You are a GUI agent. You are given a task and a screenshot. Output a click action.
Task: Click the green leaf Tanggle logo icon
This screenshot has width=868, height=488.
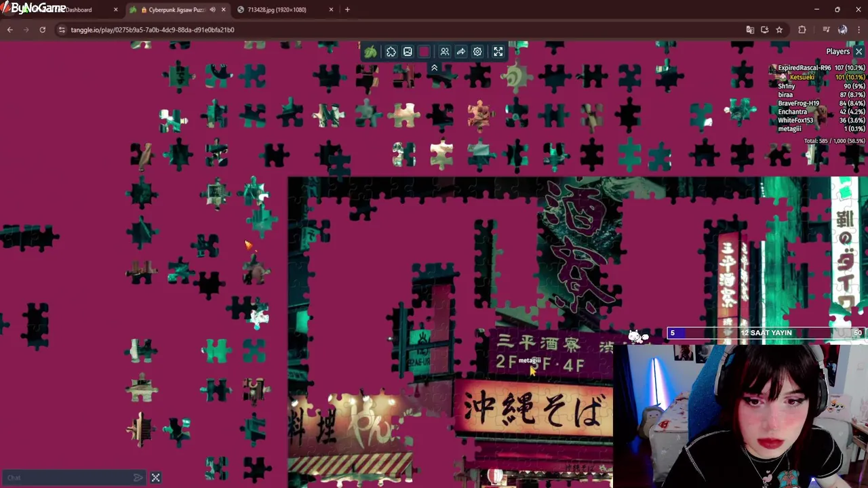[370, 52]
